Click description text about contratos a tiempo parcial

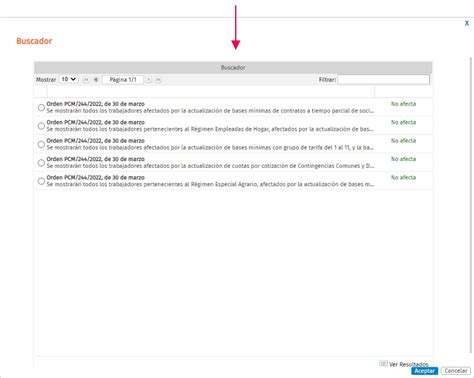point(210,111)
